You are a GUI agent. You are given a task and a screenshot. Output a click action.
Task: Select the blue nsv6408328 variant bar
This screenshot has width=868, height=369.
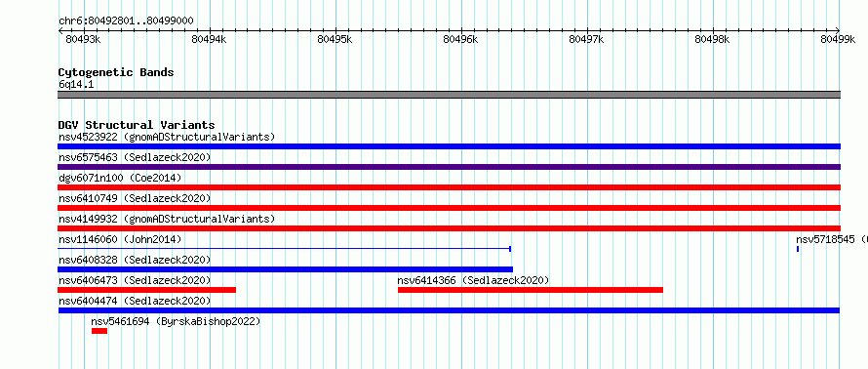[285, 269]
